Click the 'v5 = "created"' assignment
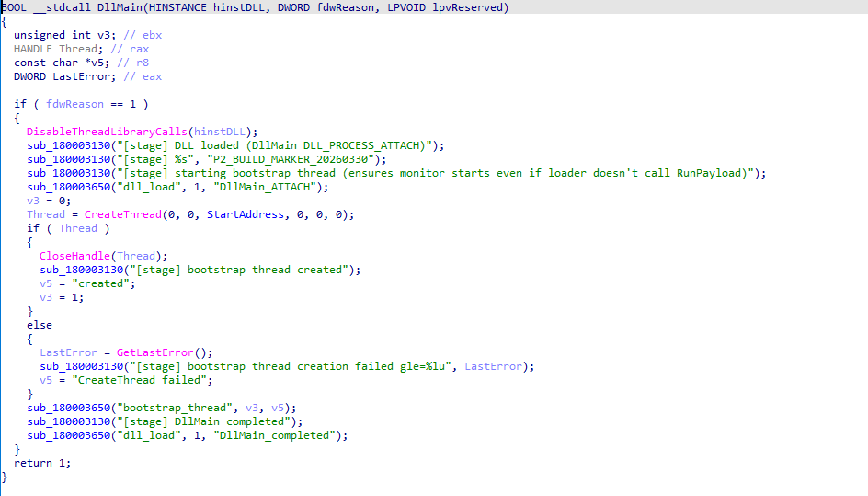868x496 pixels. (87, 283)
